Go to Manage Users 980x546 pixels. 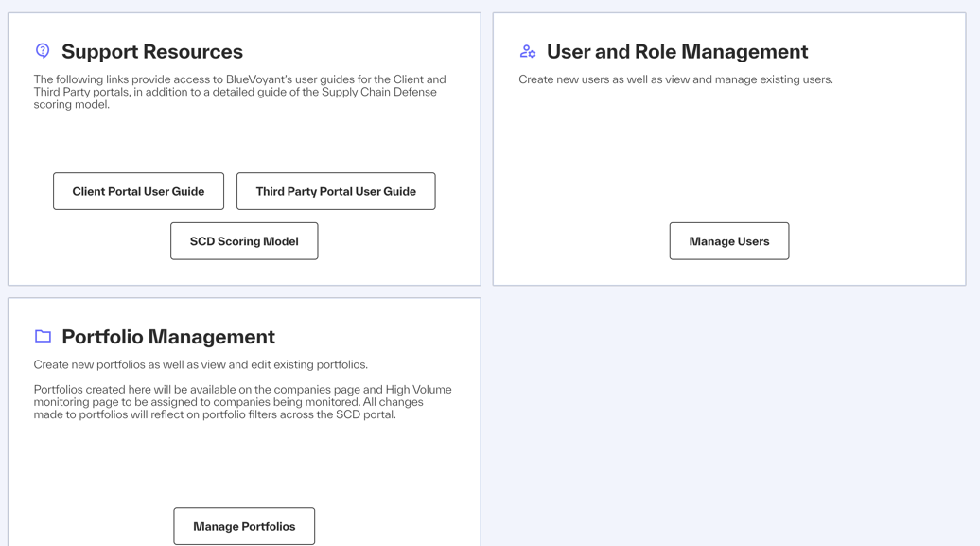(728, 241)
